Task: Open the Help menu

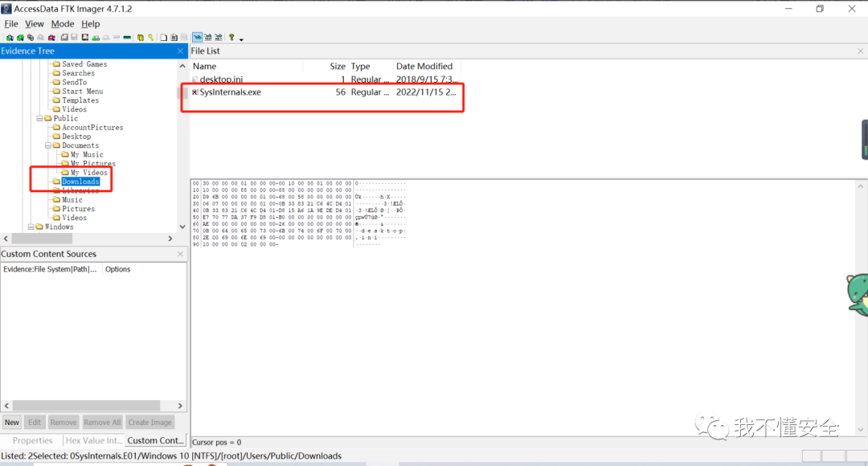Action: pyautogui.click(x=91, y=24)
